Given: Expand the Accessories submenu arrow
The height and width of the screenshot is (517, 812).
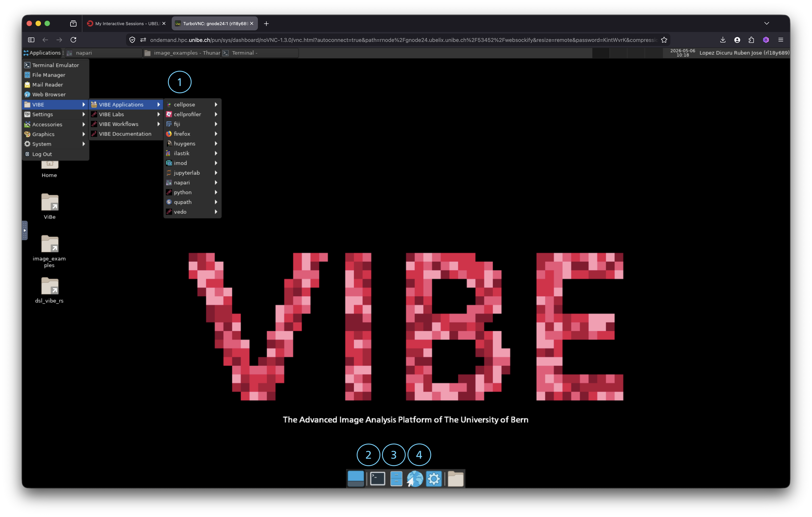Looking at the screenshot, I should pos(84,124).
